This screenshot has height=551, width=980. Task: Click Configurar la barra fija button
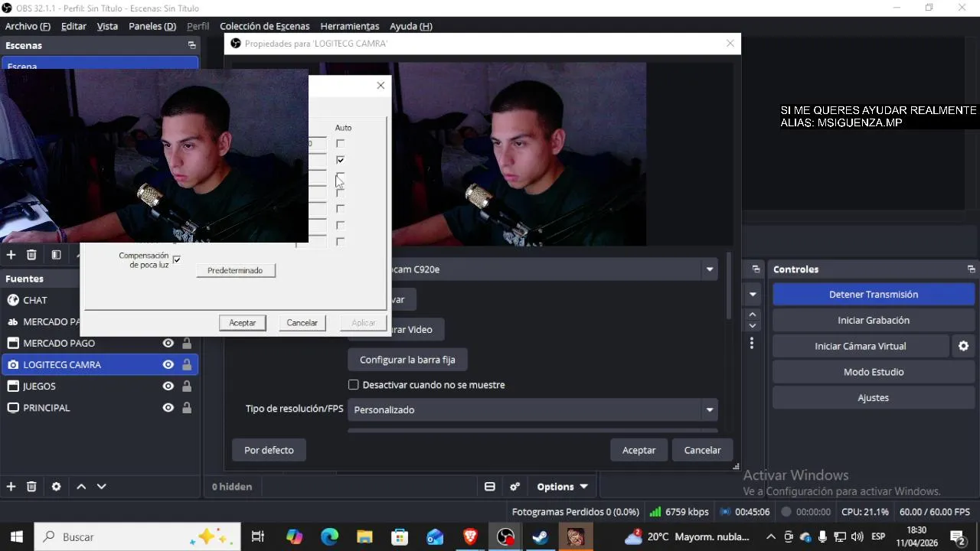(407, 360)
